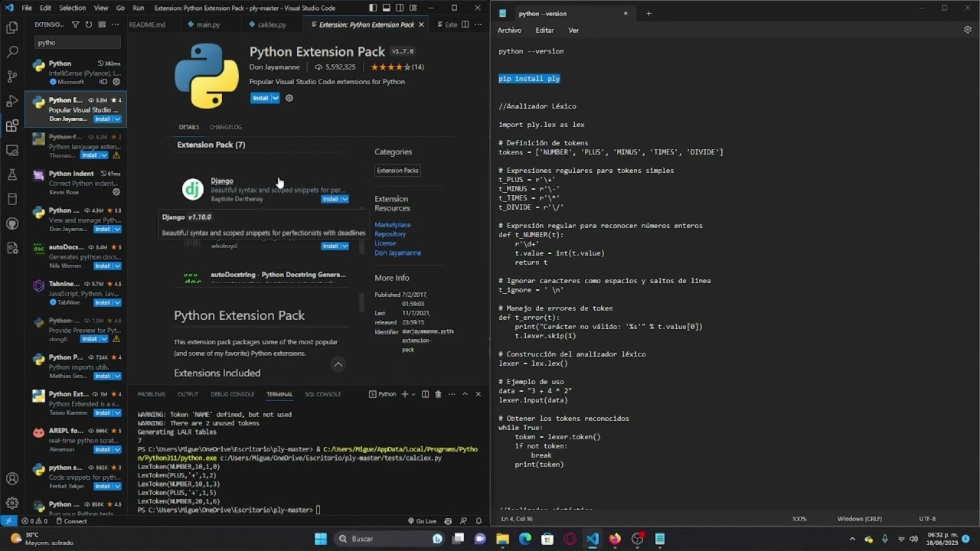The height and width of the screenshot is (551, 980).
Task: Switch to README.md editor tab
Action: [147, 24]
